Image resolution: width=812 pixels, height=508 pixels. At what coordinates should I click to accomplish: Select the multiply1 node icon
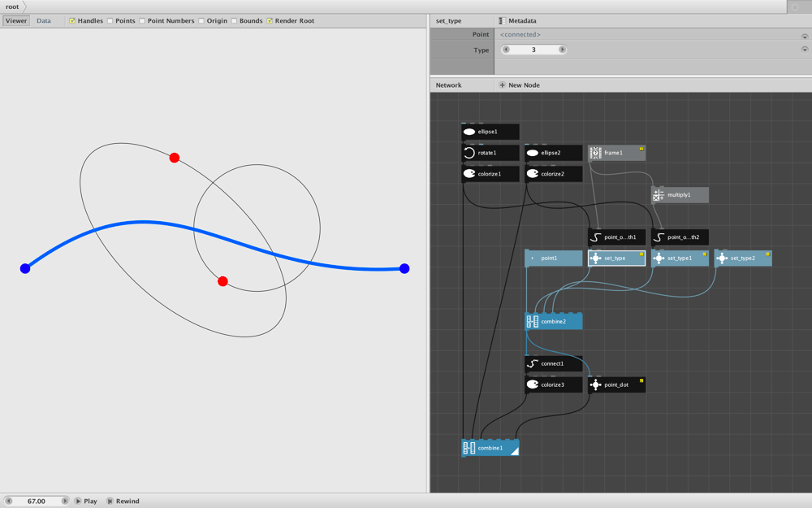click(x=659, y=195)
